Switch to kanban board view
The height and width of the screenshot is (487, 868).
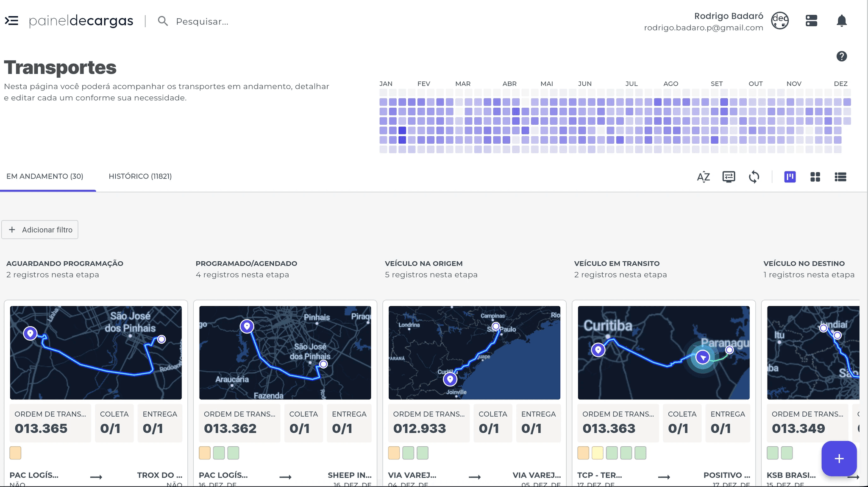click(790, 177)
